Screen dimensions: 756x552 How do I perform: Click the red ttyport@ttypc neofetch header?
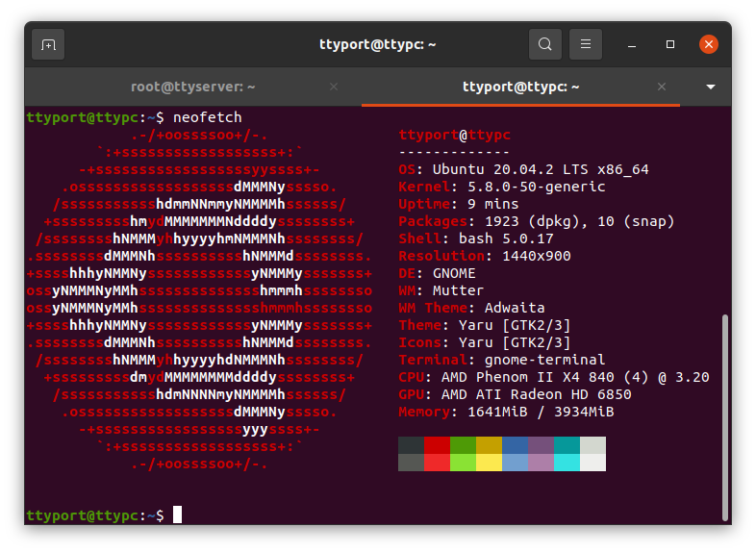(454, 135)
